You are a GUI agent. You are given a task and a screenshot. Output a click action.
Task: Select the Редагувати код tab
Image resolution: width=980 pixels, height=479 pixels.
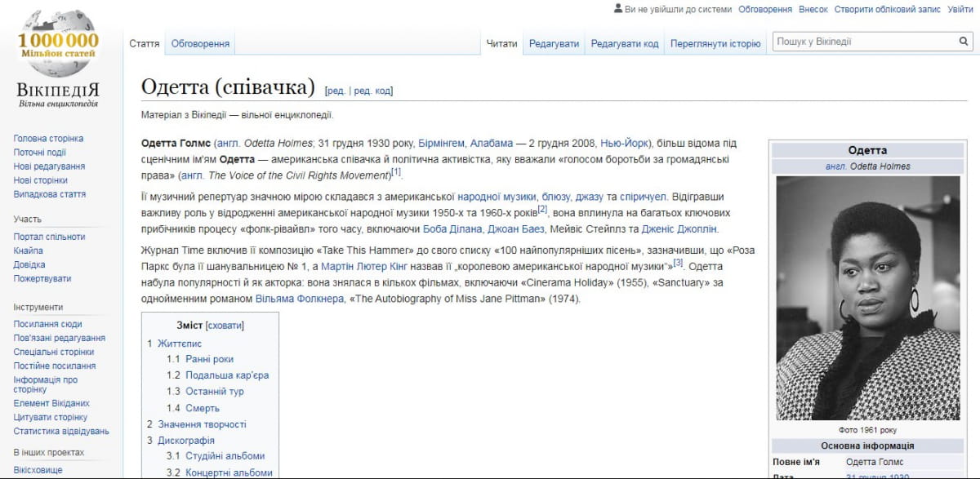[x=624, y=43]
